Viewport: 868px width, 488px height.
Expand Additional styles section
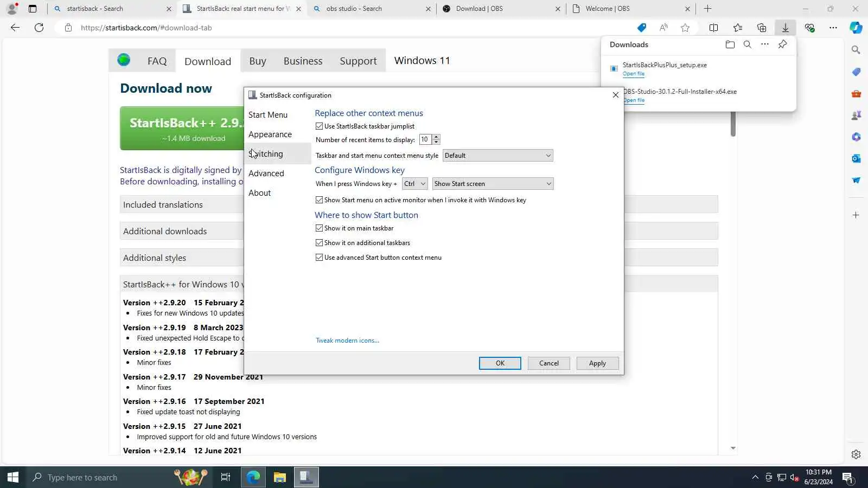(x=419, y=258)
